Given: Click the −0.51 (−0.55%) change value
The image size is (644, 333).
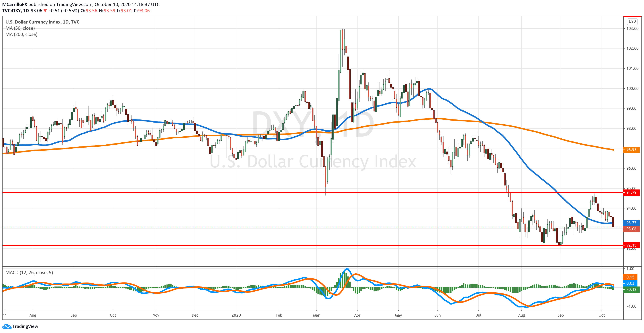Looking at the screenshot, I should tap(64, 11).
